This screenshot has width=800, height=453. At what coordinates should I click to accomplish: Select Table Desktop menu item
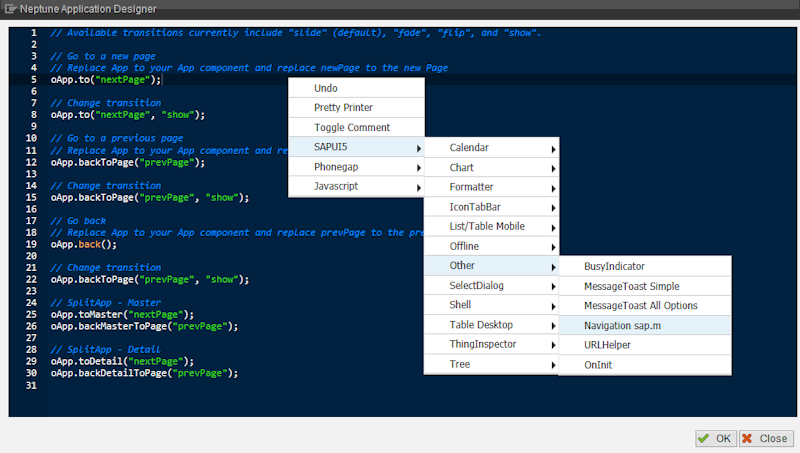tap(491, 324)
